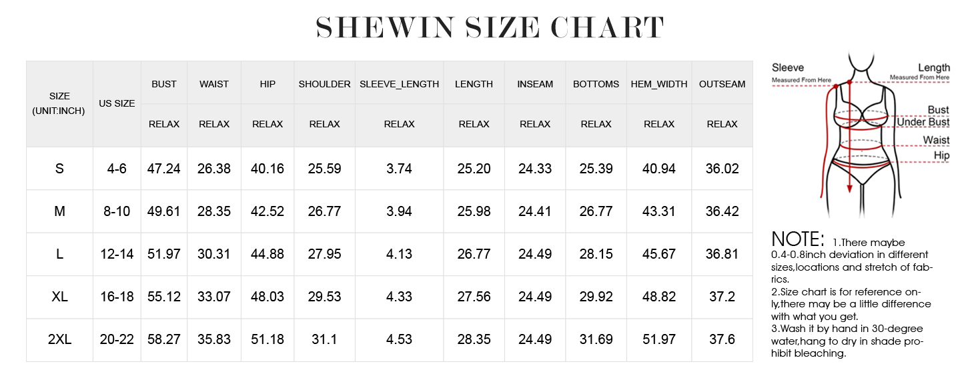Click the INSEAM column header
This screenshot has width=980, height=378.
coord(535,84)
